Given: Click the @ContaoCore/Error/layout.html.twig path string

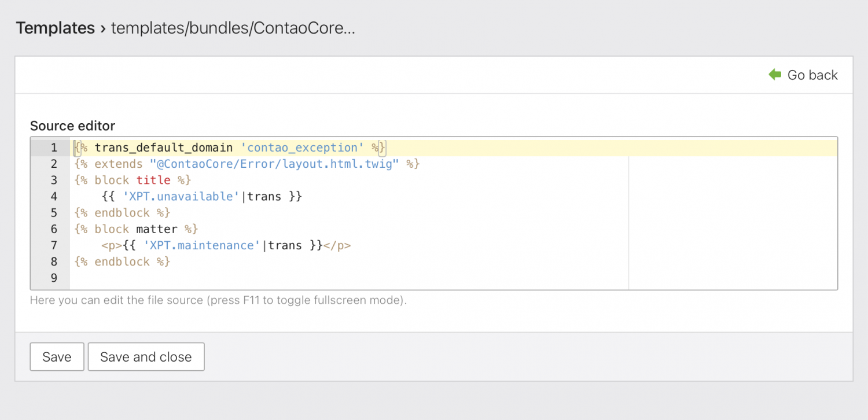Looking at the screenshot, I should (x=275, y=164).
